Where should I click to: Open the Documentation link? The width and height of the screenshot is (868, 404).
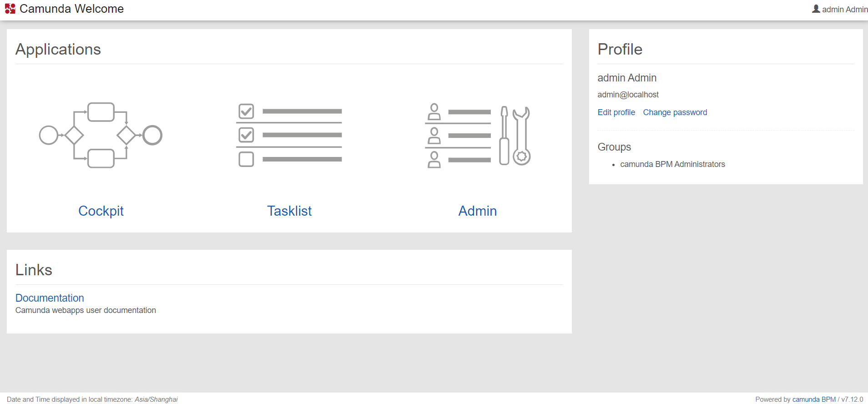pyautogui.click(x=50, y=298)
